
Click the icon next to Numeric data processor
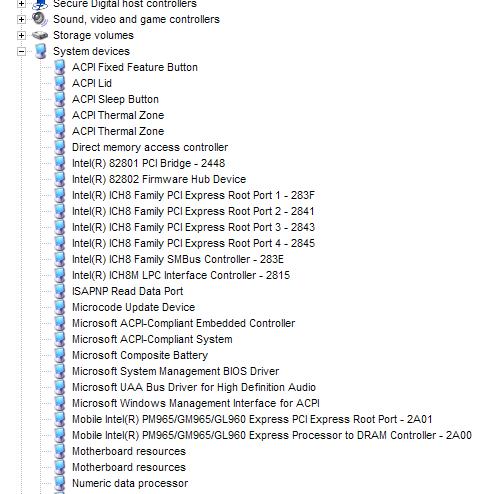[60, 483]
